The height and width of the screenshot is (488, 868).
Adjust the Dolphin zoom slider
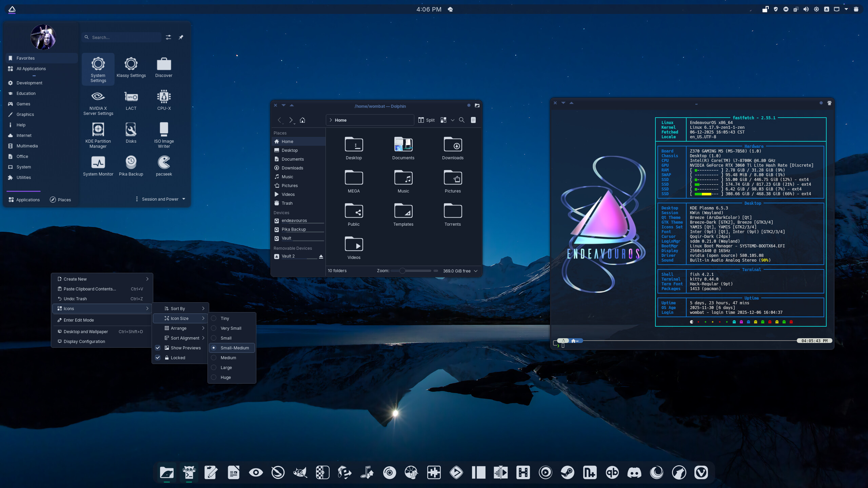point(402,271)
